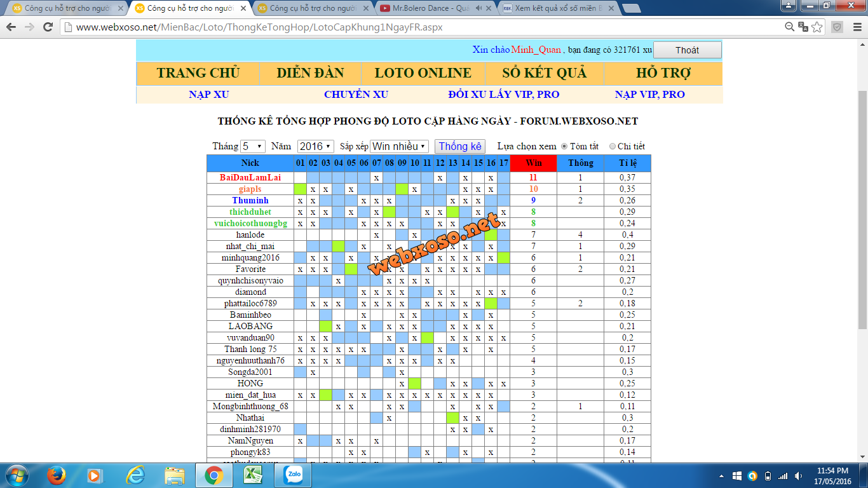This screenshot has height=488, width=868.
Task: Switch to the Mr.Bolero Dance tab
Action: click(x=429, y=8)
